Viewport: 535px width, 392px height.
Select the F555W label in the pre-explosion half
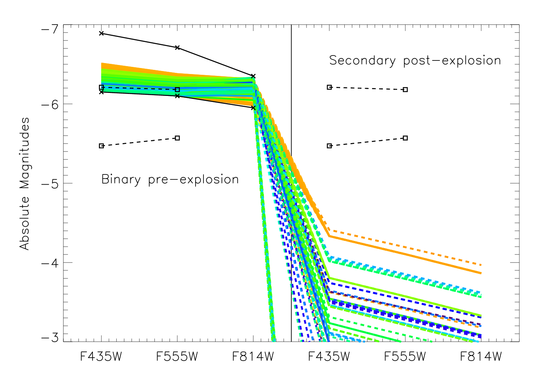pyautogui.click(x=177, y=357)
